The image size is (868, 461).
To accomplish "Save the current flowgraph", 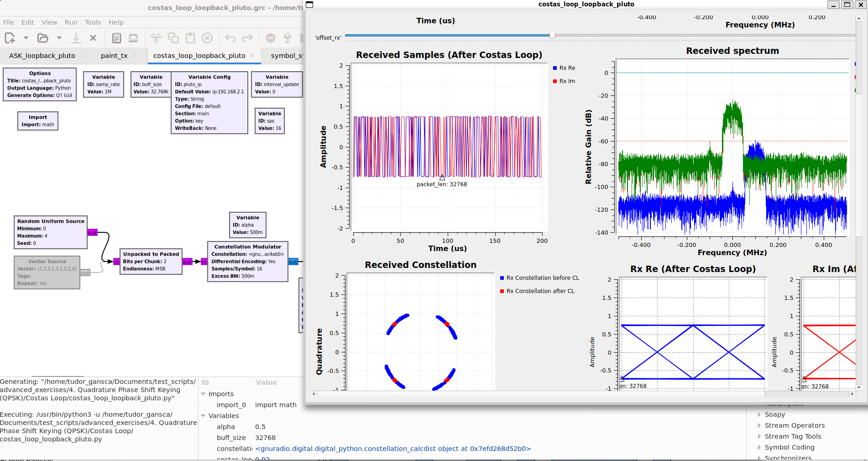I will 76,38.
